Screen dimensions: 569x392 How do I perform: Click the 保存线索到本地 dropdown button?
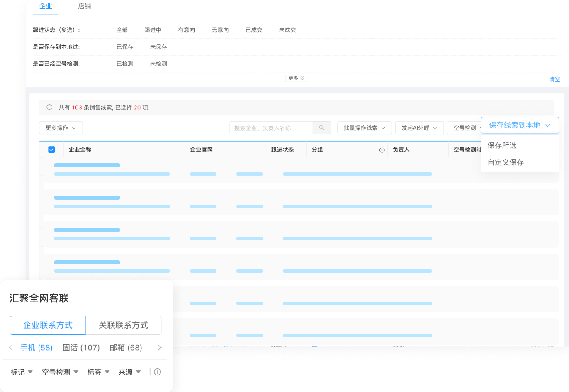[x=520, y=125]
